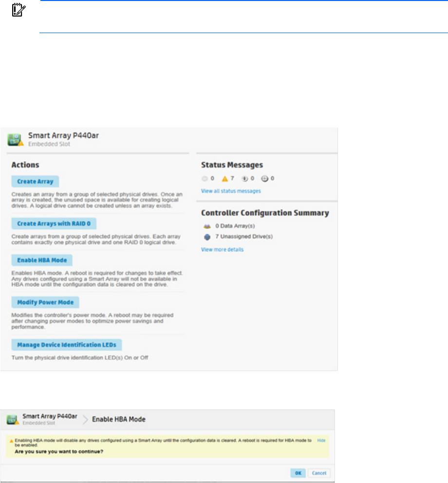Click the Controller Configuration Summary heading

[x=265, y=213]
